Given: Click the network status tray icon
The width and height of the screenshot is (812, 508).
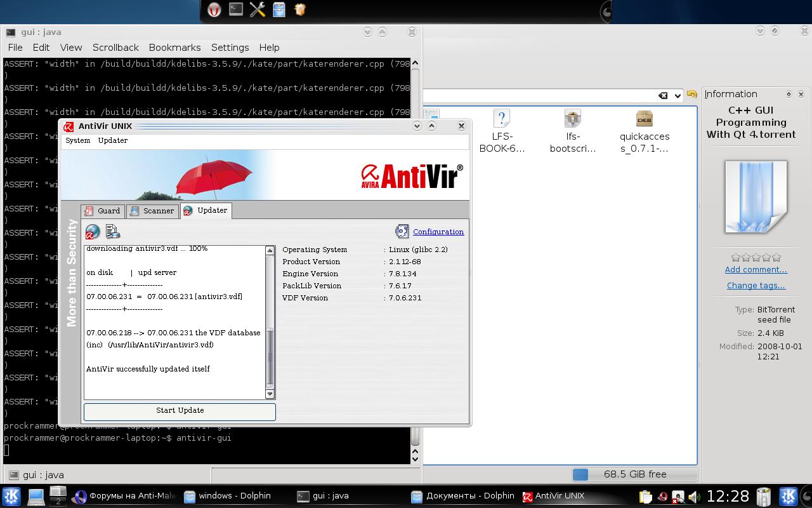Looking at the screenshot, I should pos(678,497).
